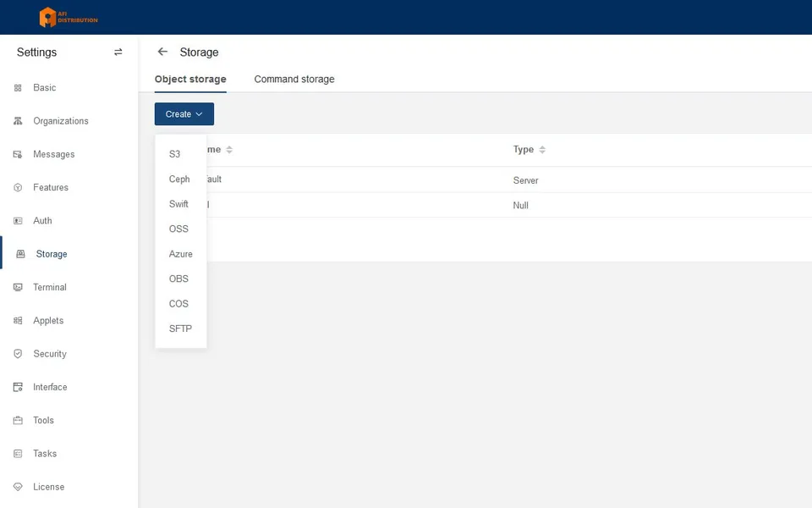Click the Auth ID card icon

18,220
